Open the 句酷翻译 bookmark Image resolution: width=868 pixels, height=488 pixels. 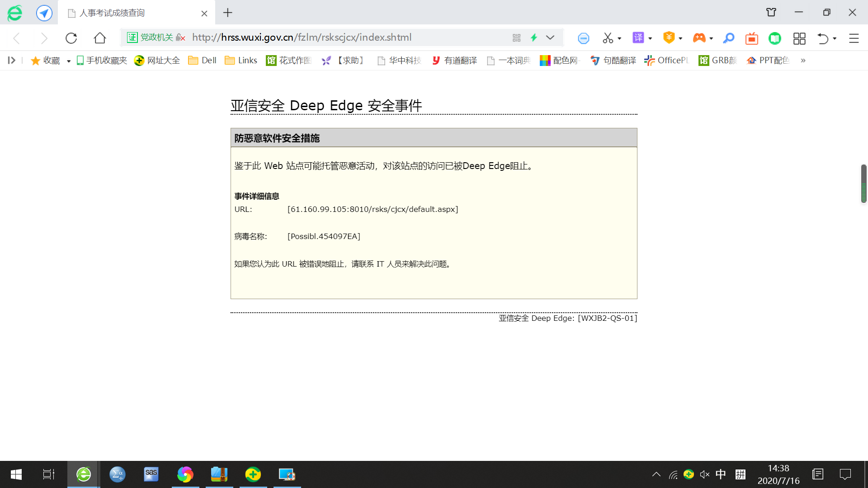(x=613, y=60)
